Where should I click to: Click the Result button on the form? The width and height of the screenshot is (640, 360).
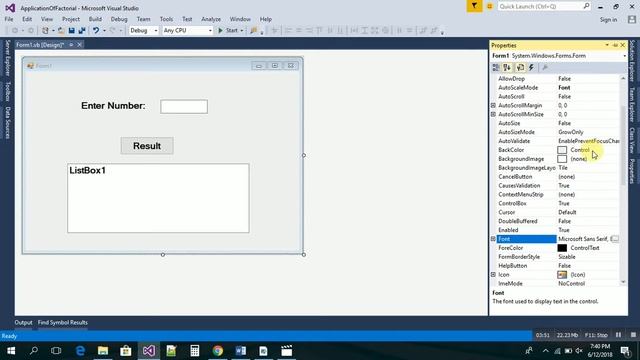coord(147,146)
